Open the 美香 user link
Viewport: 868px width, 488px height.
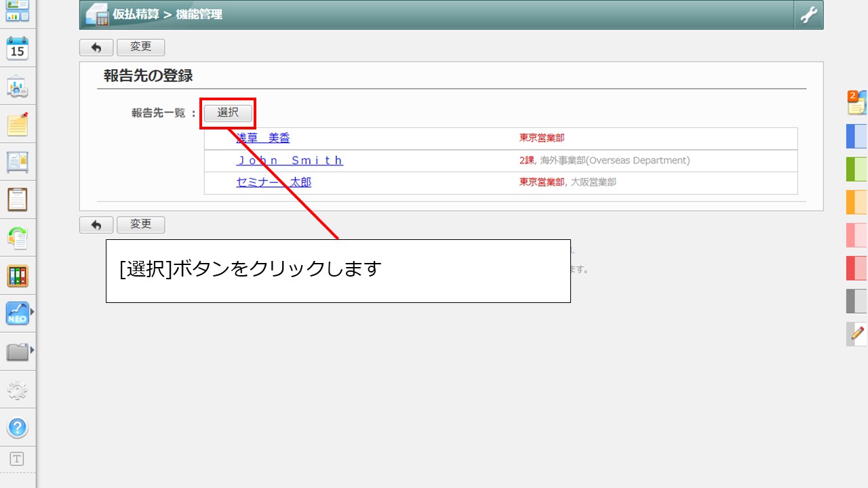pyautogui.click(x=263, y=138)
